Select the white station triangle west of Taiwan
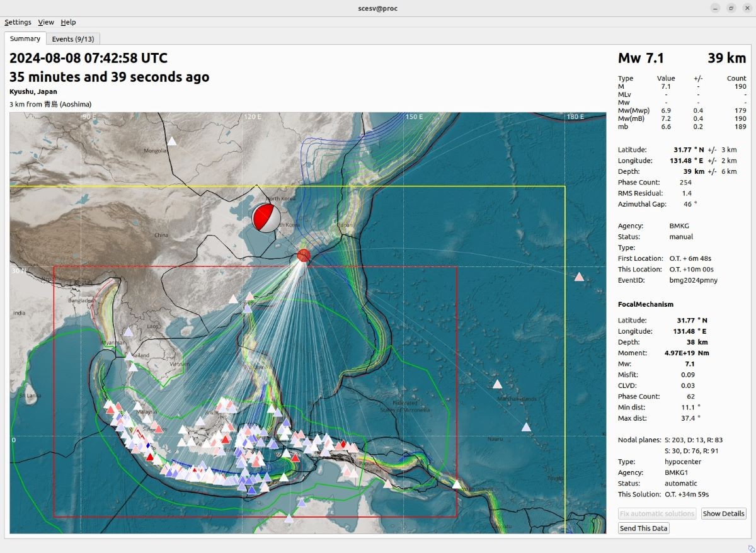The image size is (756, 553). [x=233, y=300]
